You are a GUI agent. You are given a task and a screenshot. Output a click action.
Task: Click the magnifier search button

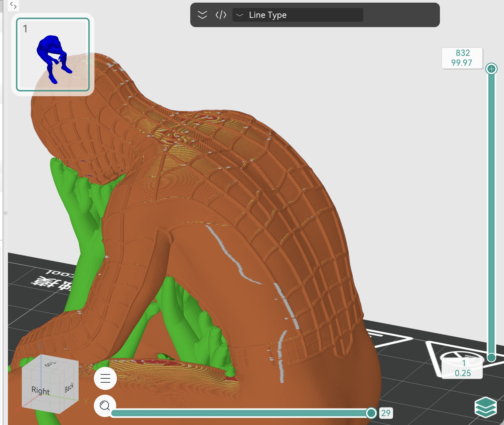(x=105, y=406)
